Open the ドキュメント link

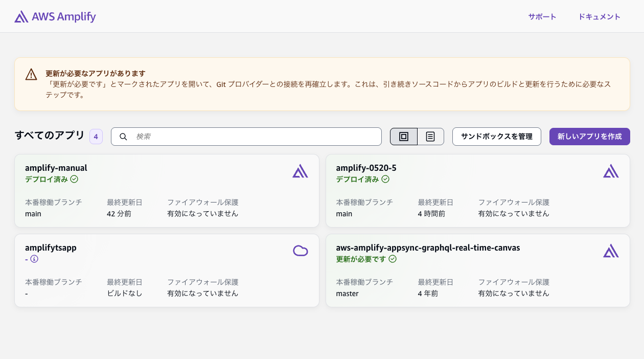click(x=600, y=17)
